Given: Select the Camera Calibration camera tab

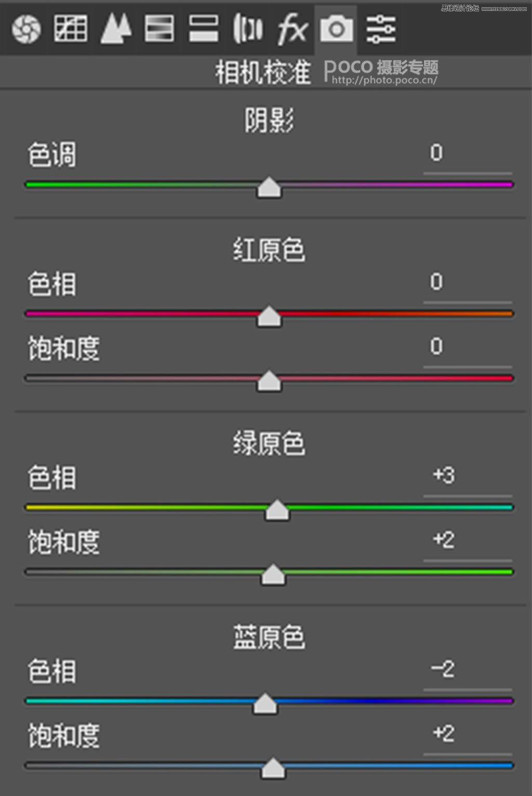Looking at the screenshot, I should 336,29.
